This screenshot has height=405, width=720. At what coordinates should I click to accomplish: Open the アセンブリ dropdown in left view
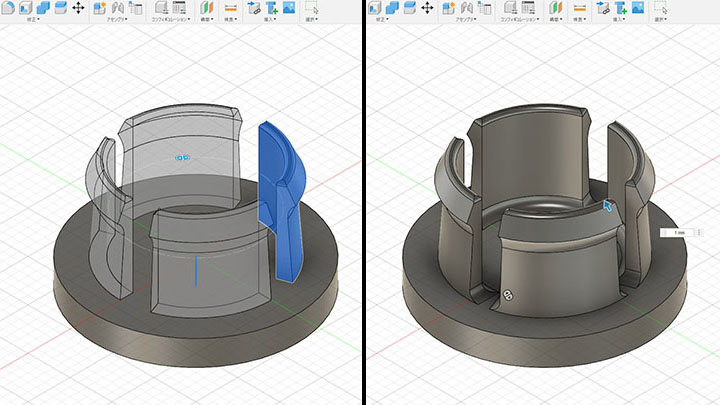pyautogui.click(x=117, y=19)
